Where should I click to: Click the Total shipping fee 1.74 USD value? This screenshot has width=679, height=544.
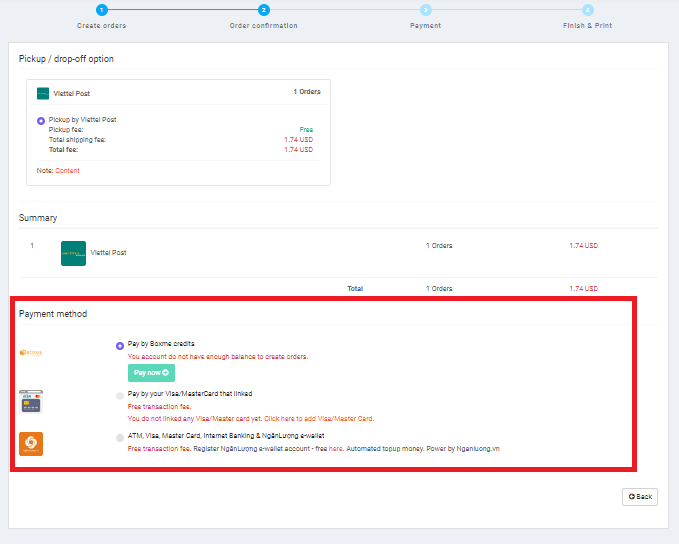tap(298, 139)
